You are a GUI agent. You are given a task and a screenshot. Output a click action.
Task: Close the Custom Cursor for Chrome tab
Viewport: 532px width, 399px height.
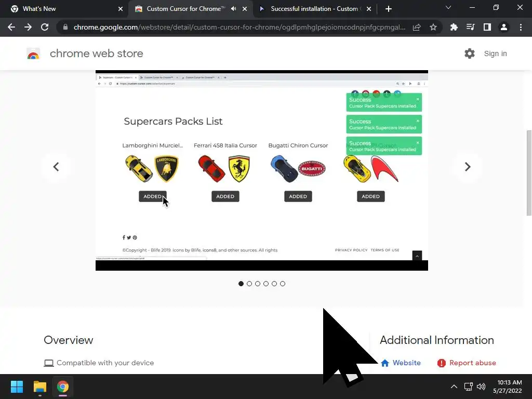(245, 9)
